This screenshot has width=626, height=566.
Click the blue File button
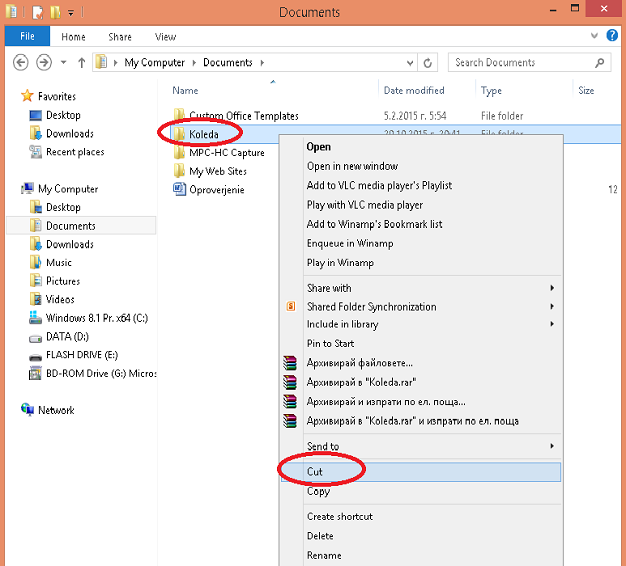point(27,37)
